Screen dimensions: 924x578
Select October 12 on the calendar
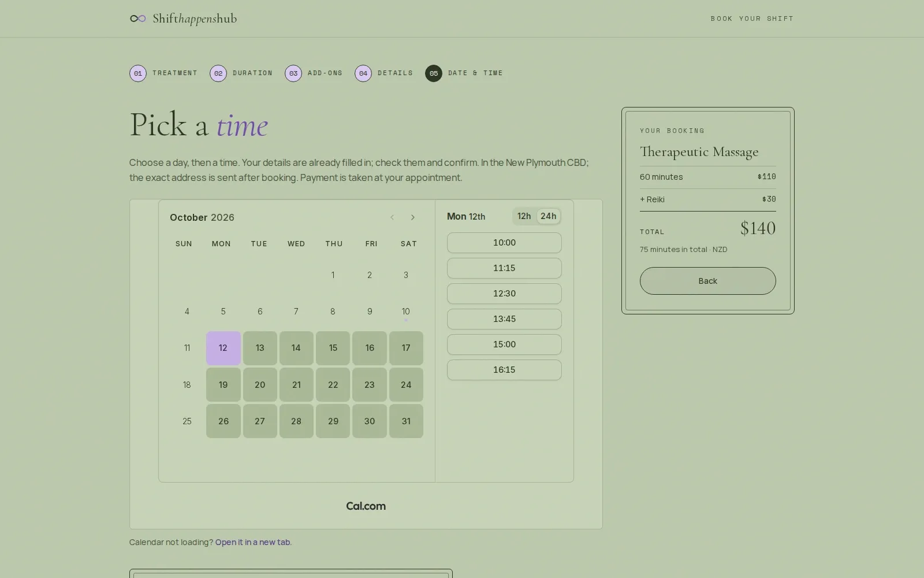223,348
